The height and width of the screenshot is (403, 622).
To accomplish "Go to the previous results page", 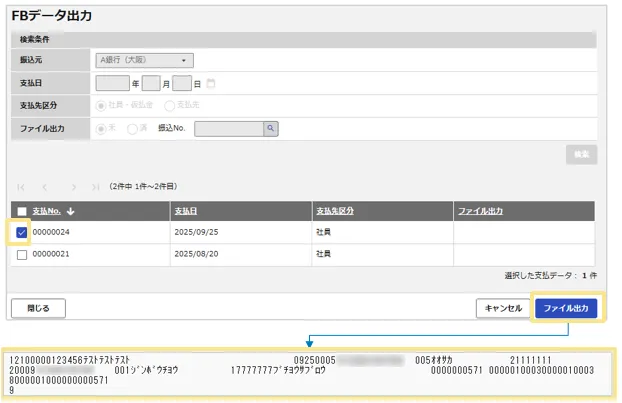I will [x=45, y=186].
